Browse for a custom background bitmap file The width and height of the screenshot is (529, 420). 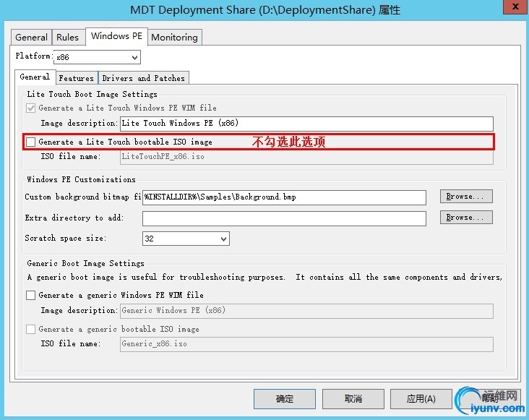[x=466, y=197]
